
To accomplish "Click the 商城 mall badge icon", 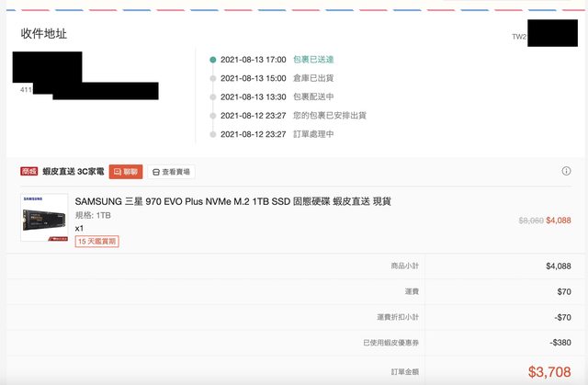I will tap(29, 171).
